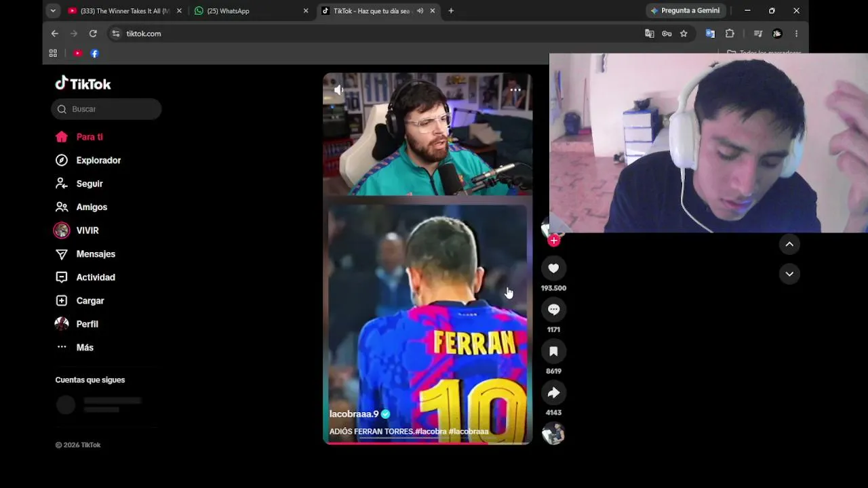The height and width of the screenshot is (488, 868).
Task: Click the 4143 shares count
Action: pyautogui.click(x=553, y=413)
